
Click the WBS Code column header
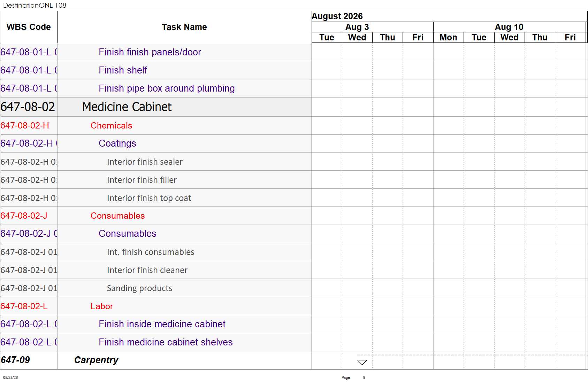point(29,27)
